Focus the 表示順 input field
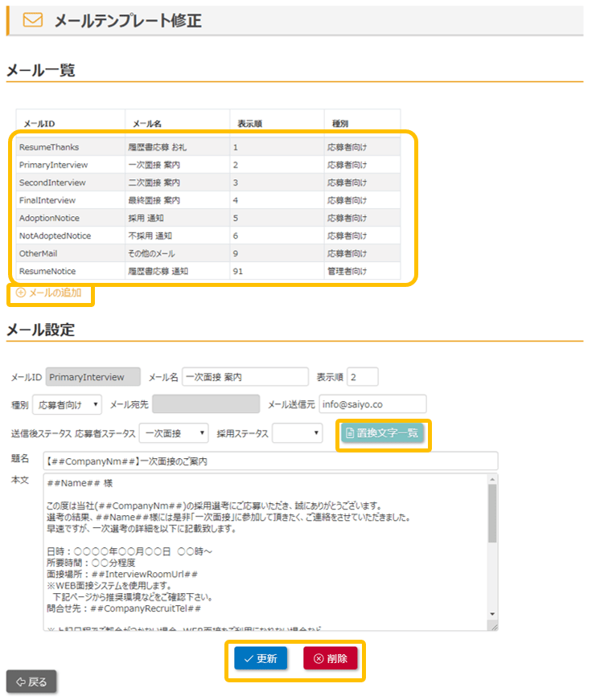 (x=362, y=377)
